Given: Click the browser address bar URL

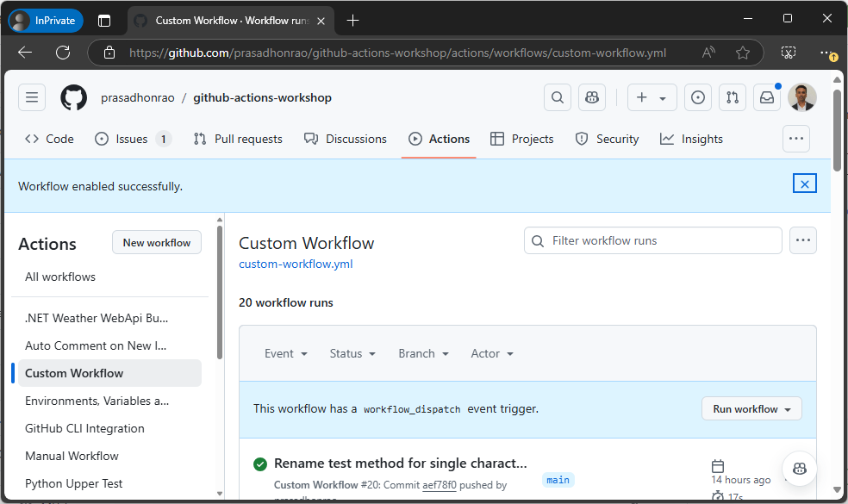Looking at the screenshot, I should click(397, 53).
